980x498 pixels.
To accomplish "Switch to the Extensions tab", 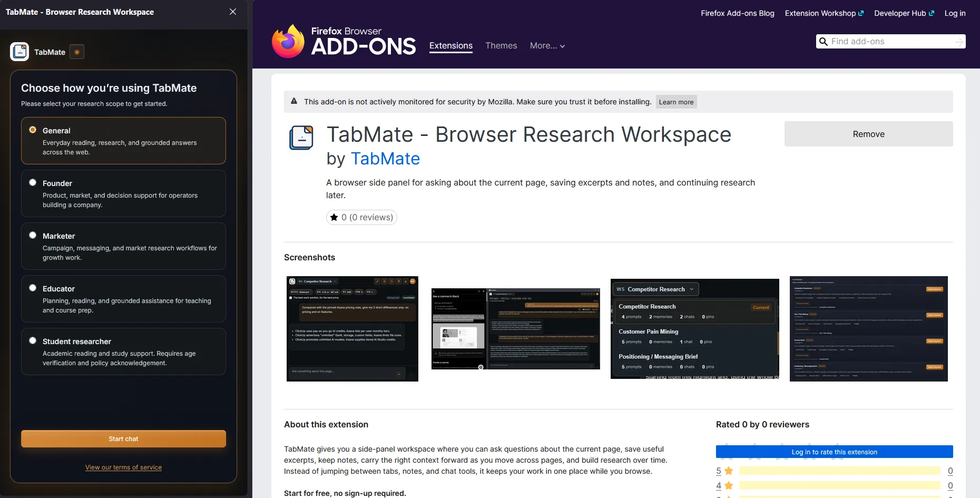I will (451, 46).
